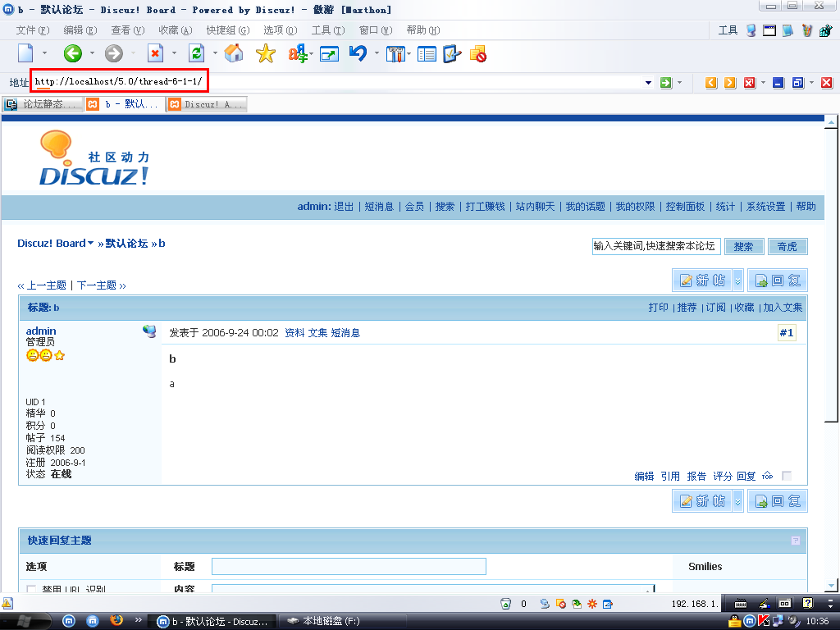Viewport: 840px width, 630px height.
Task: Click the 打印 print link in thread header
Action: [659, 308]
